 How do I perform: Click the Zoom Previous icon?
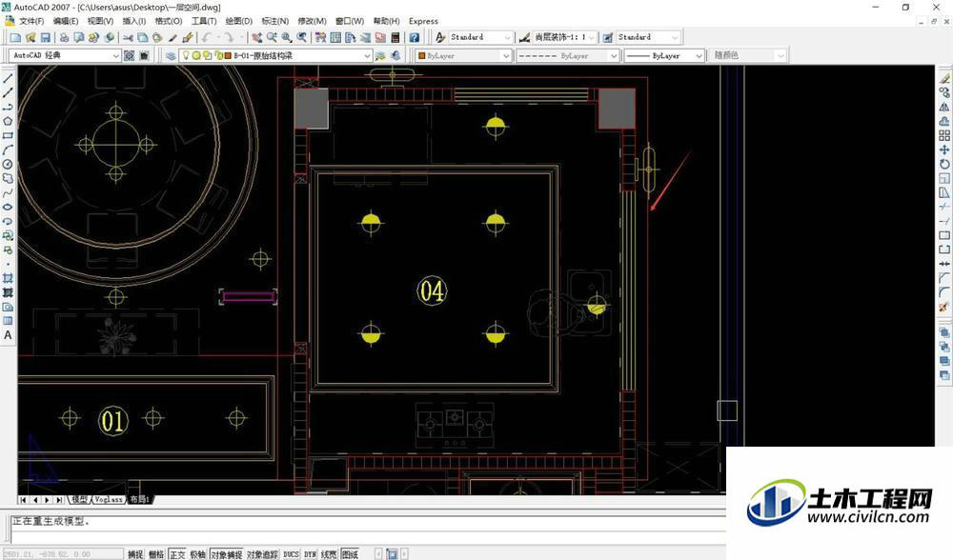point(301,38)
